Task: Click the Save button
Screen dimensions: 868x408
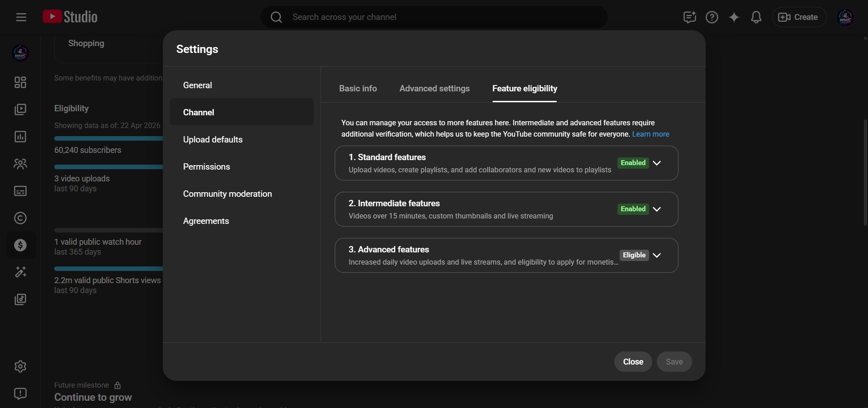Action: coord(674,362)
